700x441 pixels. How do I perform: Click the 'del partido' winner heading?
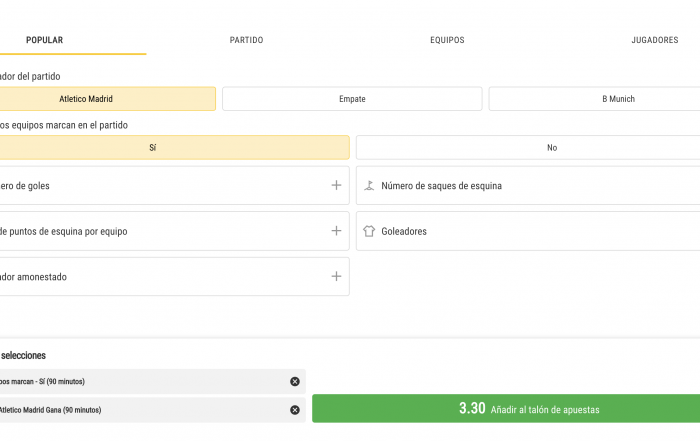point(30,76)
